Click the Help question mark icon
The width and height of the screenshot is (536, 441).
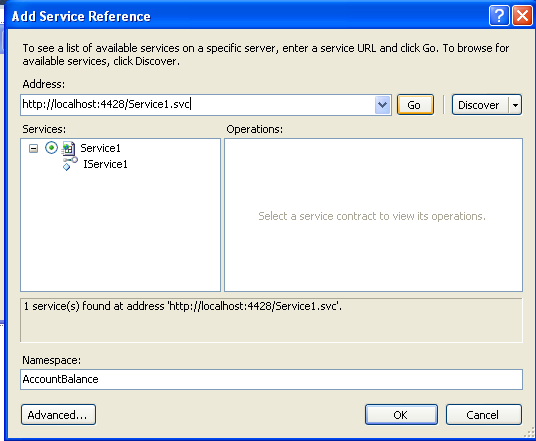[499, 15]
